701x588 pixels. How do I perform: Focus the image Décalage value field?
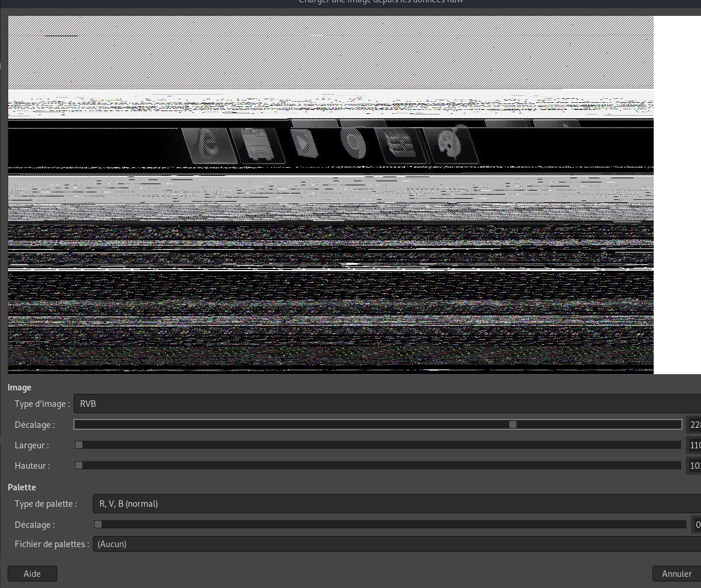tap(694, 425)
